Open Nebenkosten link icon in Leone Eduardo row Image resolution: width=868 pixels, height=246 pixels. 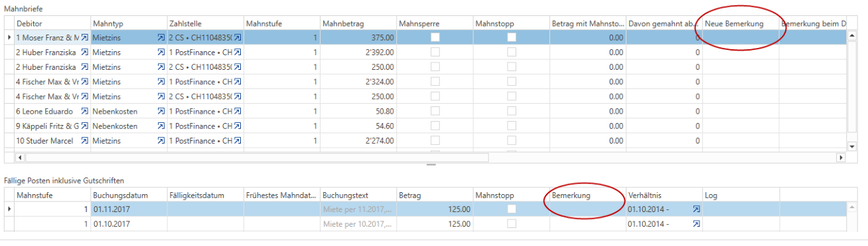[x=161, y=111]
